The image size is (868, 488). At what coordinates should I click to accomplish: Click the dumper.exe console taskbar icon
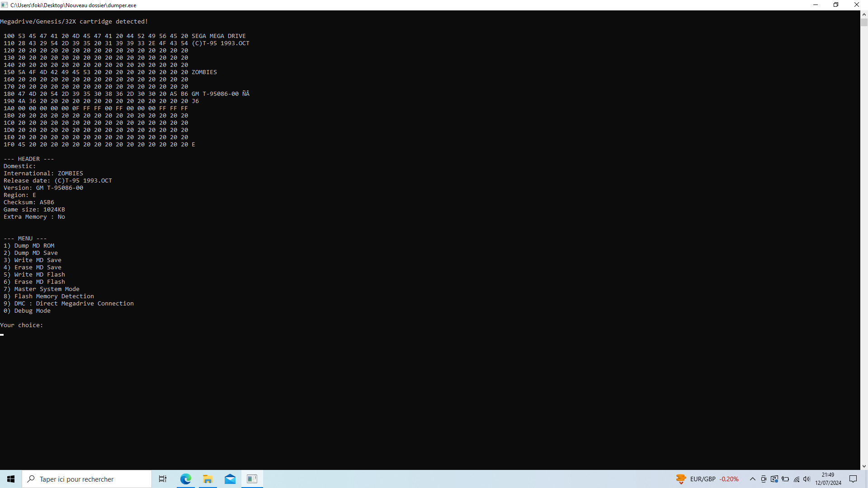click(252, 479)
